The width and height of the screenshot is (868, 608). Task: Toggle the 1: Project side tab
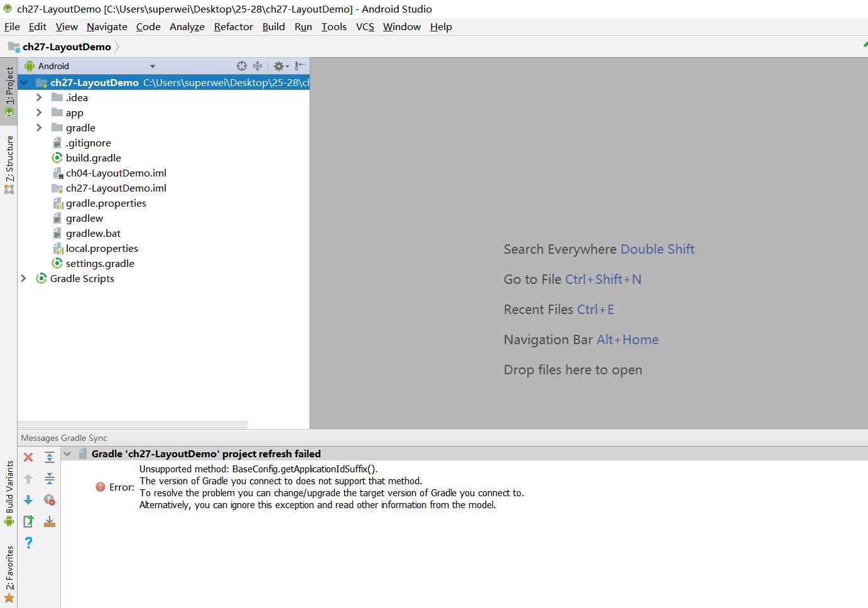[9, 92]
